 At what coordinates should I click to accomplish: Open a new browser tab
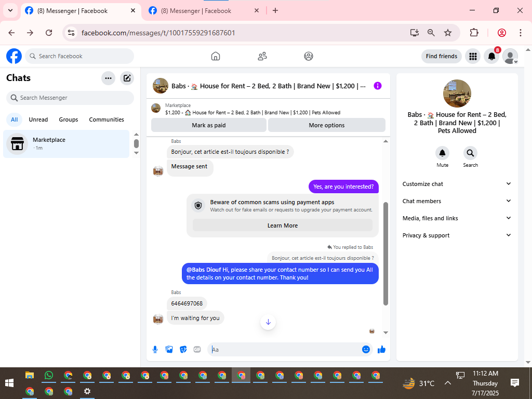(275, 10)
